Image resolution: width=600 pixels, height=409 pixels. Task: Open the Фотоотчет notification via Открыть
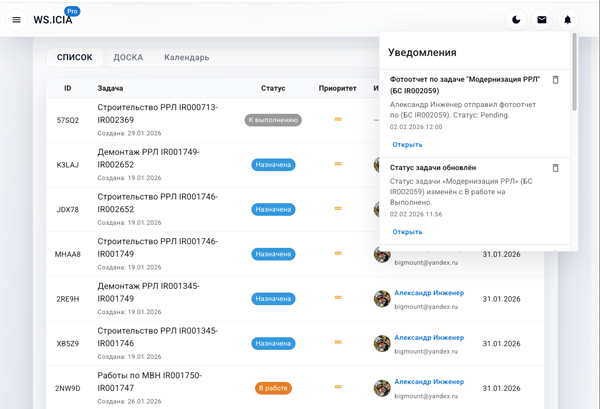click(x=407, y=145)
